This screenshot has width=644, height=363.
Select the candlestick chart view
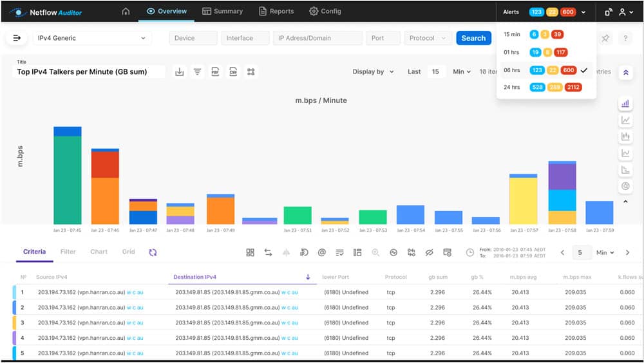click(625, 136)
